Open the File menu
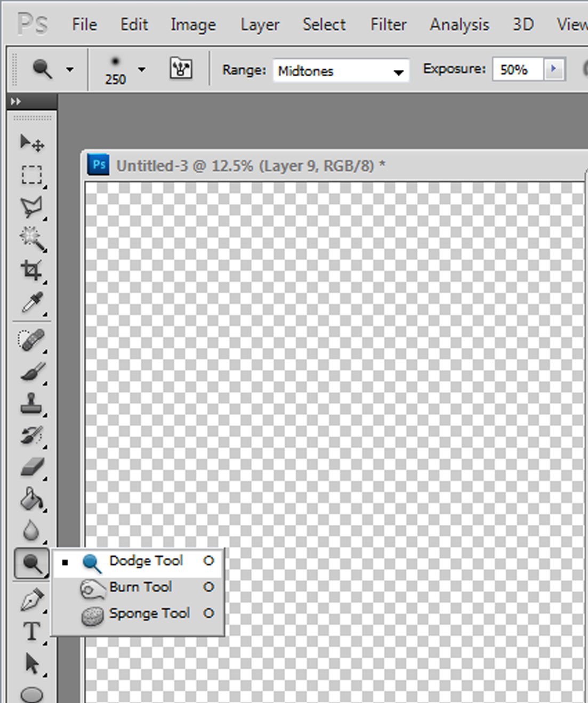 [84, 25]
